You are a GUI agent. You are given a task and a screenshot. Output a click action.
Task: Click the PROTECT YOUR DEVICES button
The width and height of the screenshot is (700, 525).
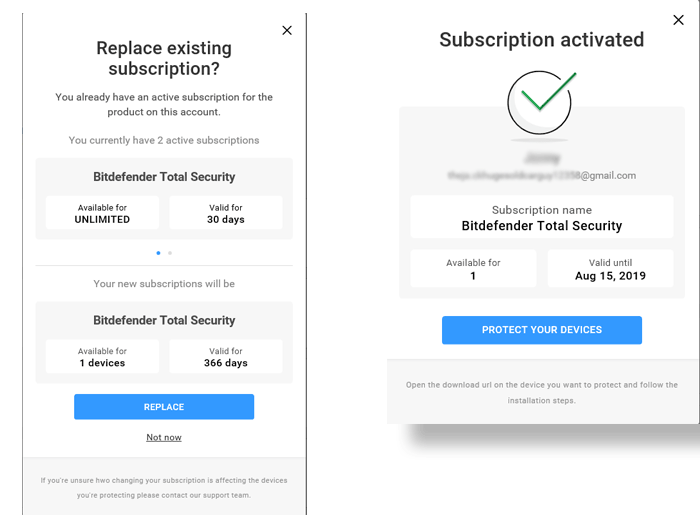click(x=542, y=330)
